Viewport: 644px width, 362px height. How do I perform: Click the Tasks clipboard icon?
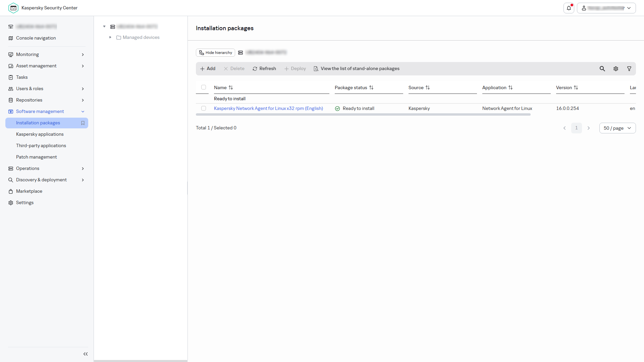point(11,77)
